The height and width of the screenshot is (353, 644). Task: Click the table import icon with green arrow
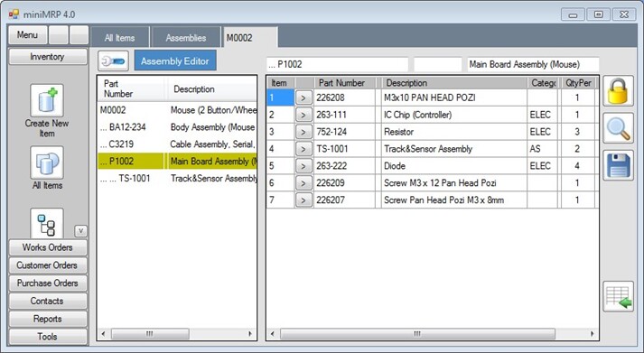pos(618,296)
